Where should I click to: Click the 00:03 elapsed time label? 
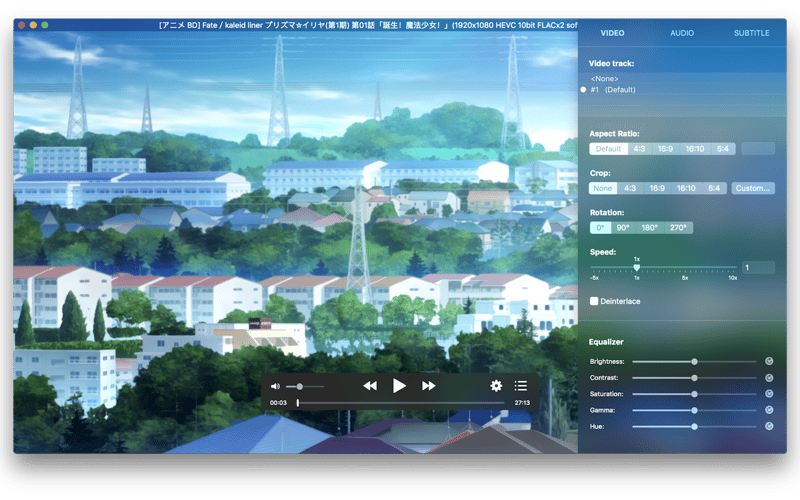[278, 403]
